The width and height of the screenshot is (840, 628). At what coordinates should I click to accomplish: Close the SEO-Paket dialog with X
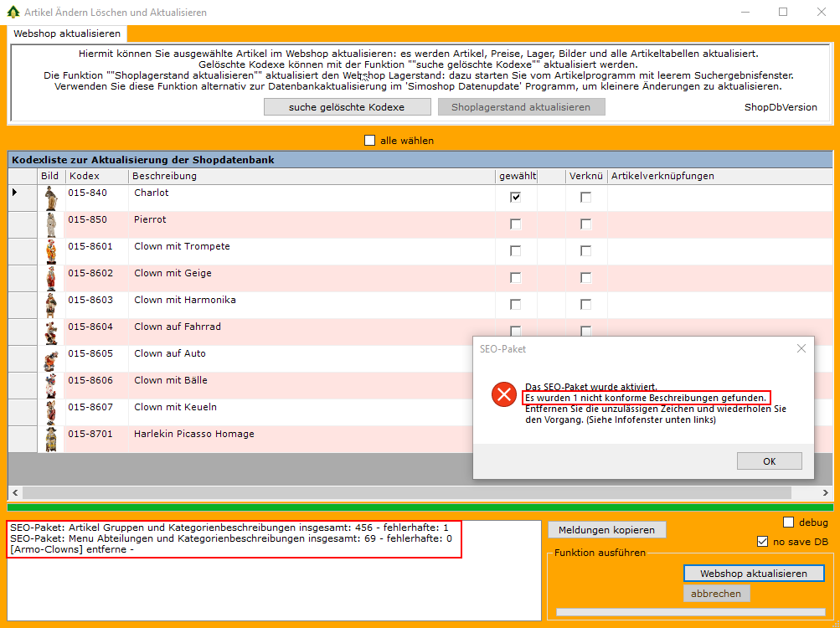coord(801,348)
